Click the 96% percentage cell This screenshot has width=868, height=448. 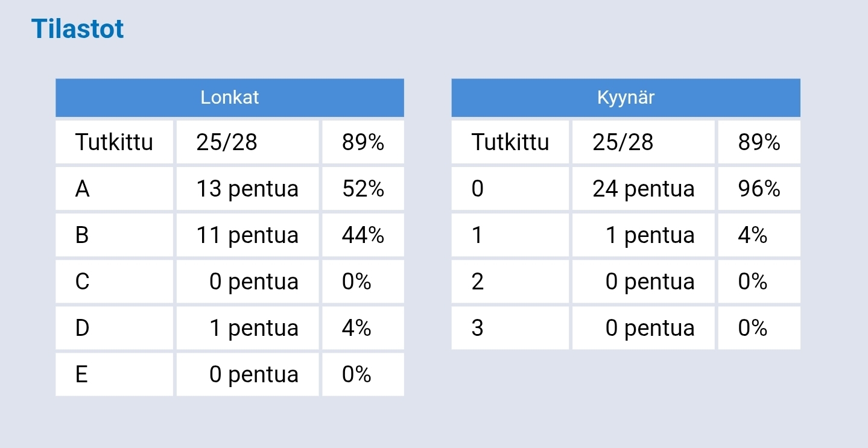[759, 189]
